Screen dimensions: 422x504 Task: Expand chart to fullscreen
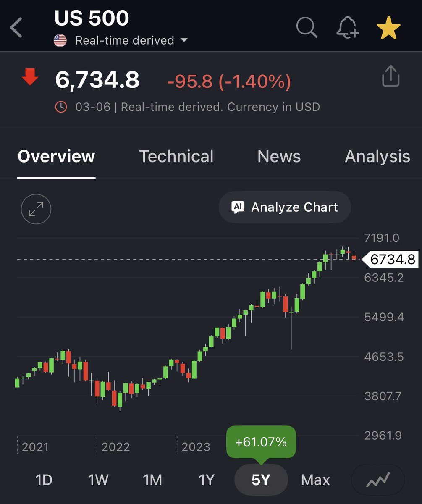[x=36, y=209]
